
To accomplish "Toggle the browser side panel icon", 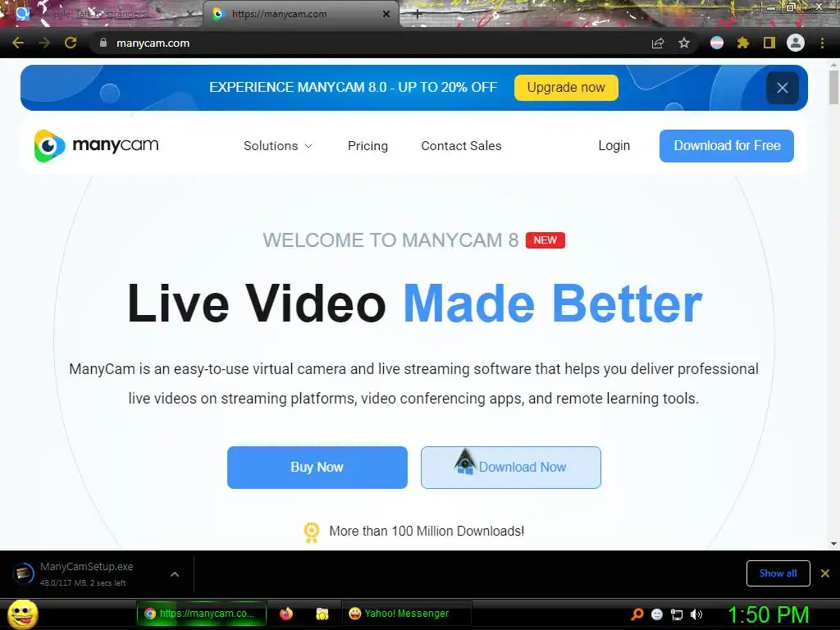I will [769, 43].
